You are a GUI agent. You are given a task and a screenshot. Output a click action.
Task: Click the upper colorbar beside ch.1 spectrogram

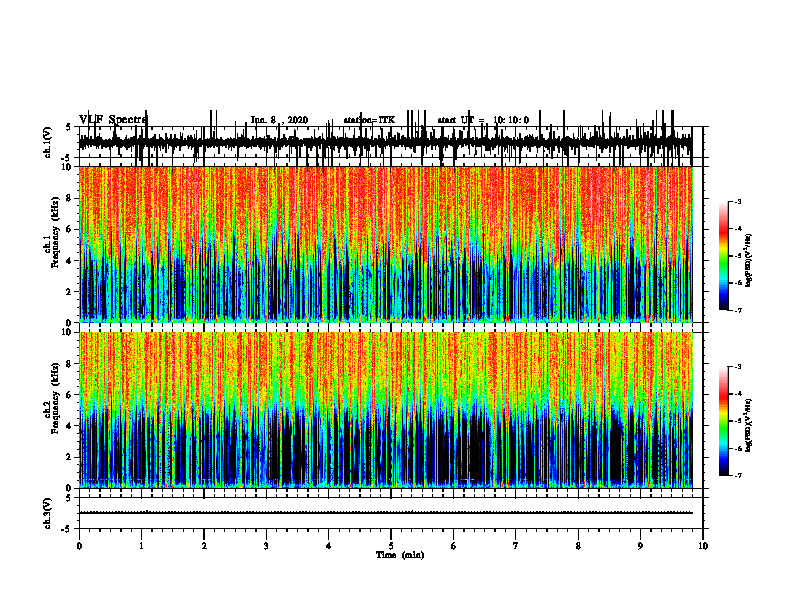724,256
